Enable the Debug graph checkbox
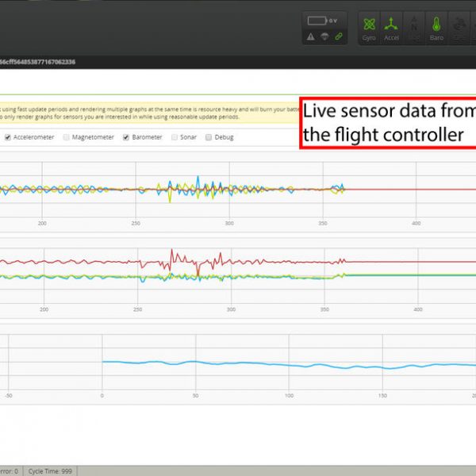Viewport: 476px width, 476px height. click(x=209, y=137)
